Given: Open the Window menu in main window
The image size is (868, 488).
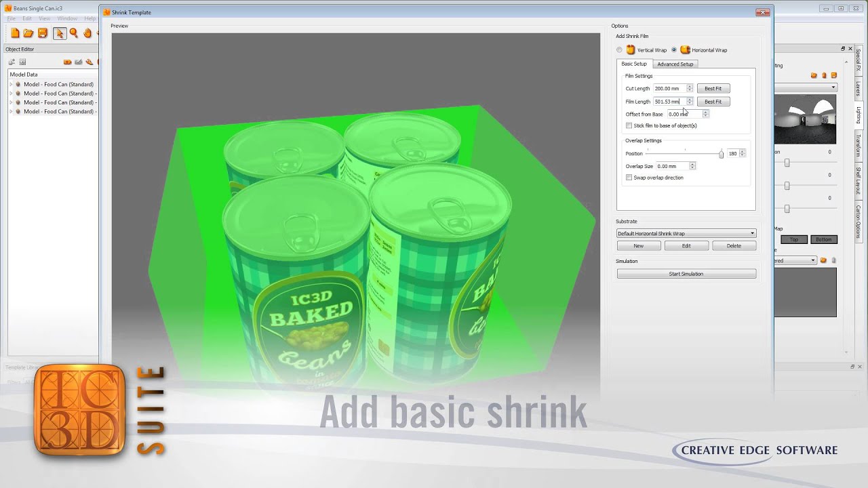Looking at the screenshot, I should (67, 18).
